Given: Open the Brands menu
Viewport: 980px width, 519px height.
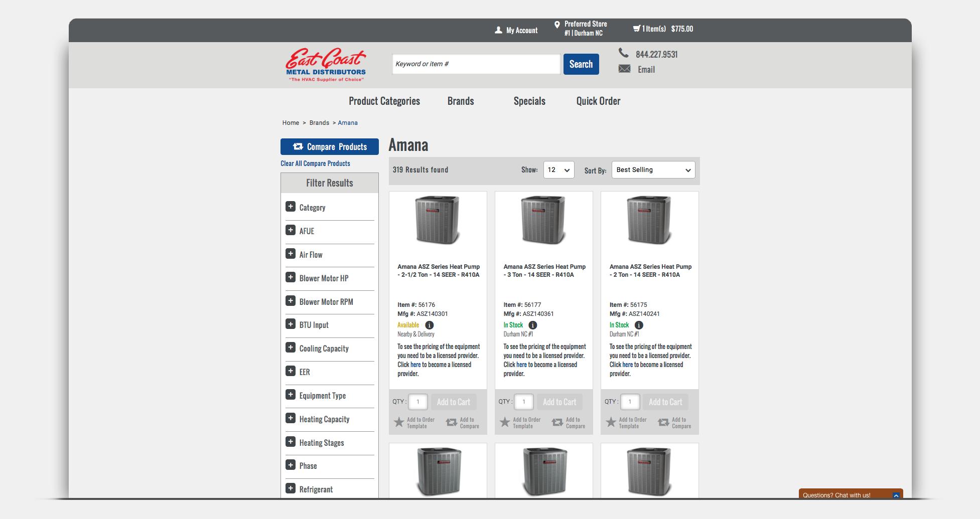Looking at the screenshot, I should pos(461,101).
